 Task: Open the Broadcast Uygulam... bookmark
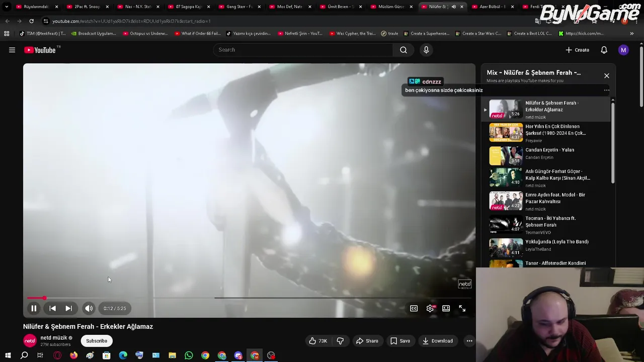point(94,33)
